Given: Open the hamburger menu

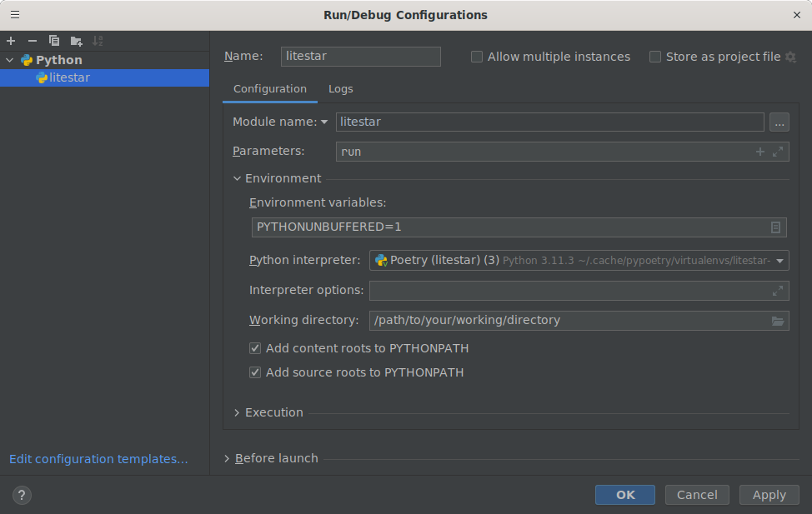Looking at the screenshot, I should pos(14,14).
